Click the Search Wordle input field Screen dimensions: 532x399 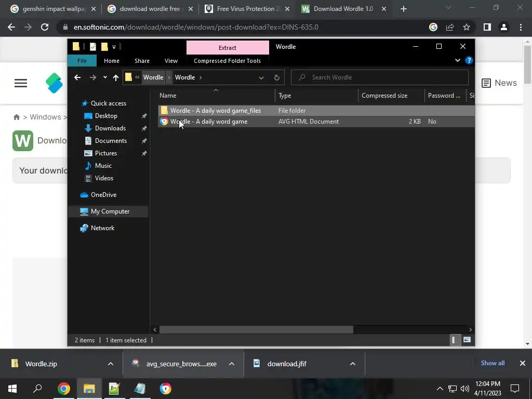pos(380,77)
